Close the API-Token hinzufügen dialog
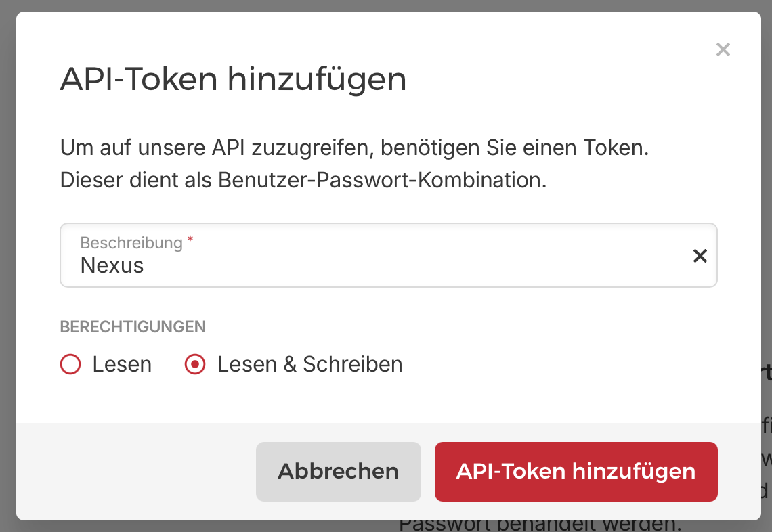The width and height of the screenshot is (772, 532). 723,49
